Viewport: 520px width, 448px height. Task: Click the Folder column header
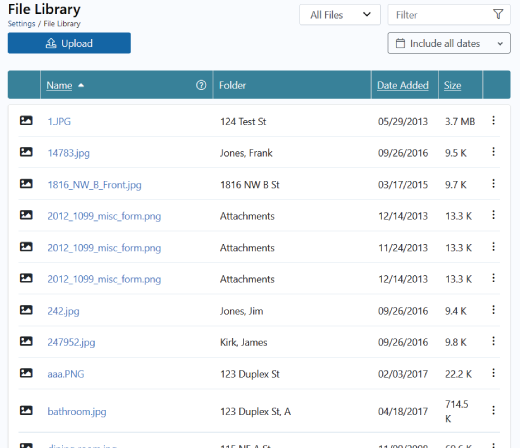click(x=232, y=85)
